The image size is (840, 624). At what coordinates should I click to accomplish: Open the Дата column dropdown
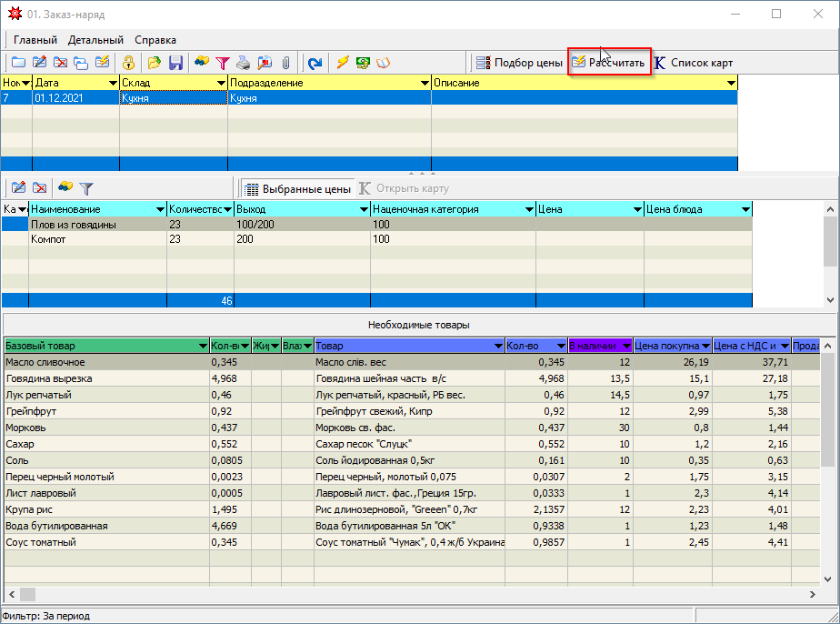[x=113, y=83]
